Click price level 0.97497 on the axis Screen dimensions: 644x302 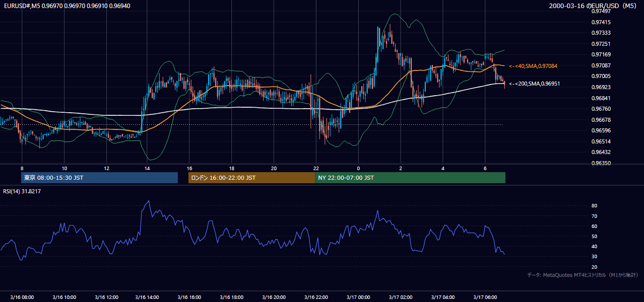pos(601,11)
